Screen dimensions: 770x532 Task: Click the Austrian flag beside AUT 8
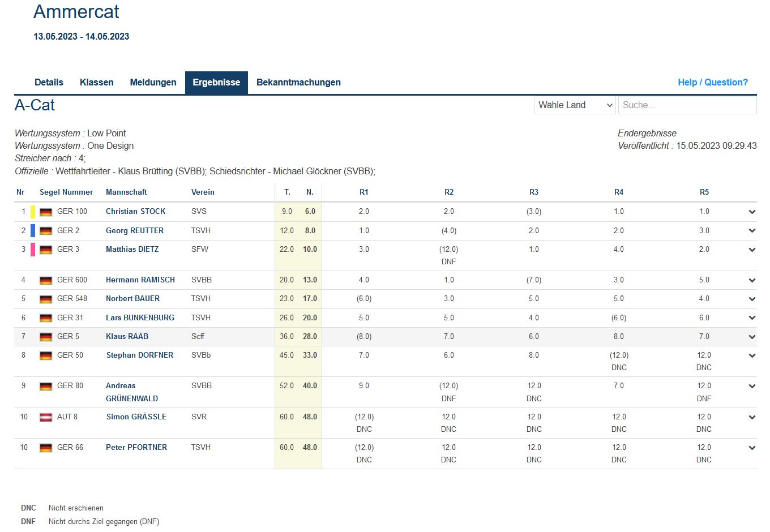click(x=46, y=417)
